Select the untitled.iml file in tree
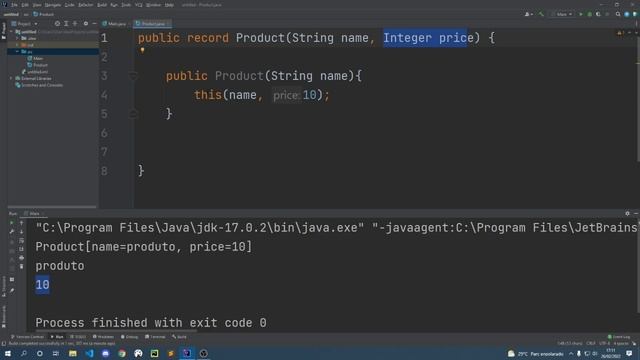The image size is (640, 360). click(35, 72)
